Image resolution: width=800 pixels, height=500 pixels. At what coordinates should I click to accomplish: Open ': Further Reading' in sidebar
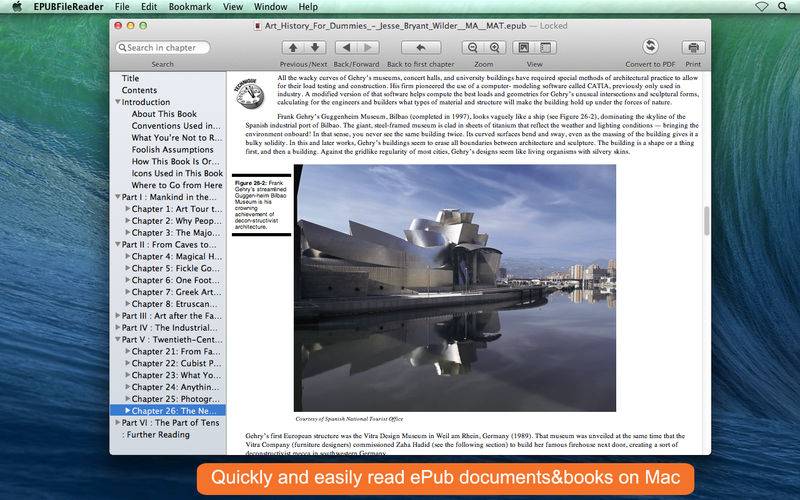[x=156, y=434]
